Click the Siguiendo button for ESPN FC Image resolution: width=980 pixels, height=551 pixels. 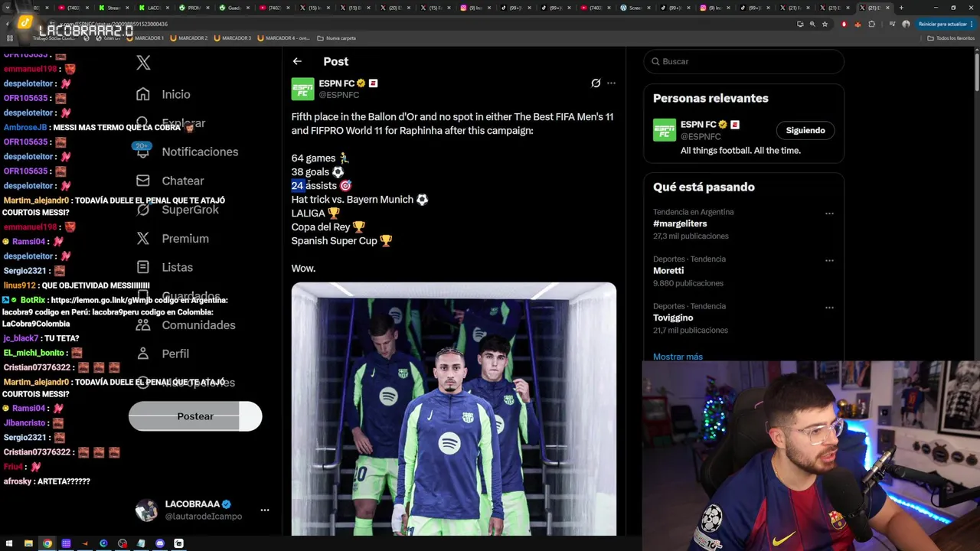(x=805, y=130)
